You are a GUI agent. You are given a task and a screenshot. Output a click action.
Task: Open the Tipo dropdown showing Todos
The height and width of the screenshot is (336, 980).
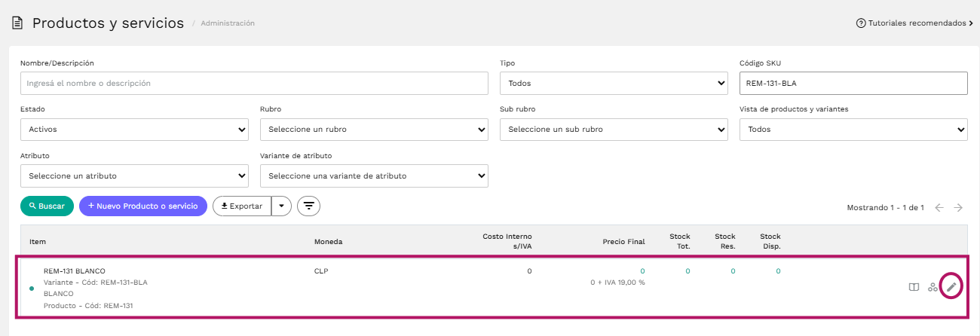[614, 83]
